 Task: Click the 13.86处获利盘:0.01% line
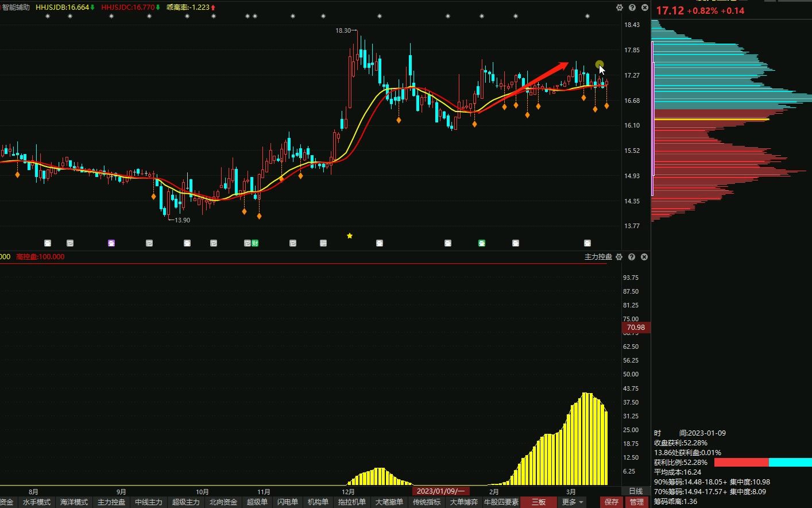687,453
